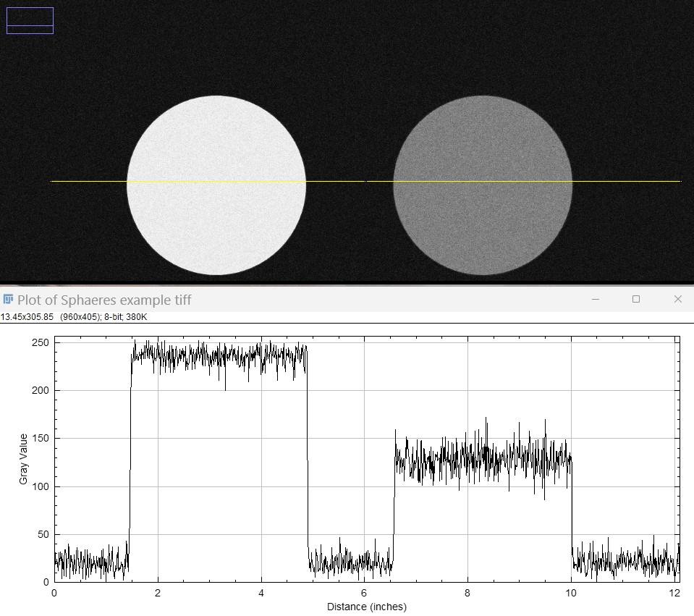Click right endpoint handle of yellow line selection

(x=681, y=181)
